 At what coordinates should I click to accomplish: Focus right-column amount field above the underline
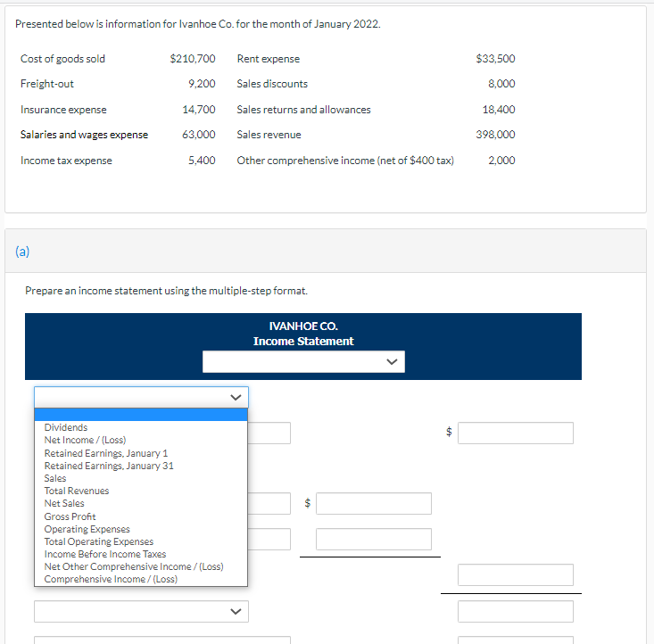click(516, 574)
